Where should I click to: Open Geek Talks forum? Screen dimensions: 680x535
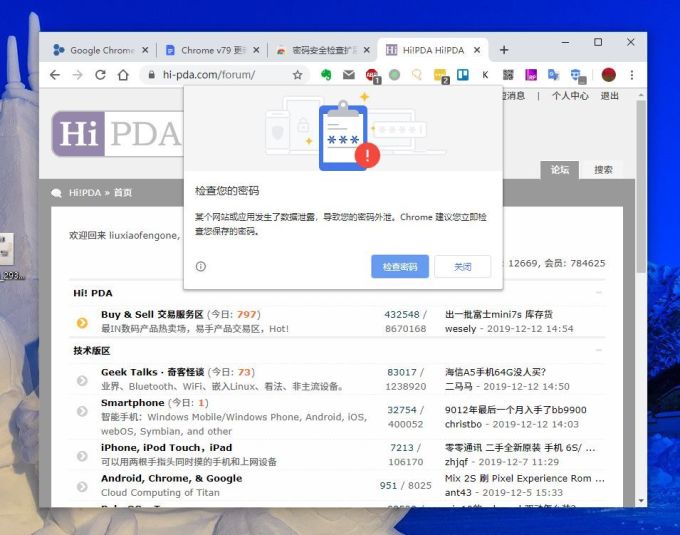pos(152,372)
